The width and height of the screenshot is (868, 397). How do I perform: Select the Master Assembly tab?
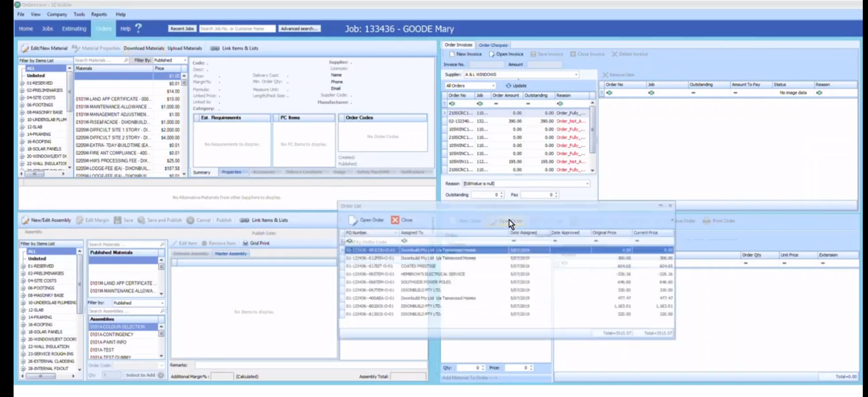point(231,253)
